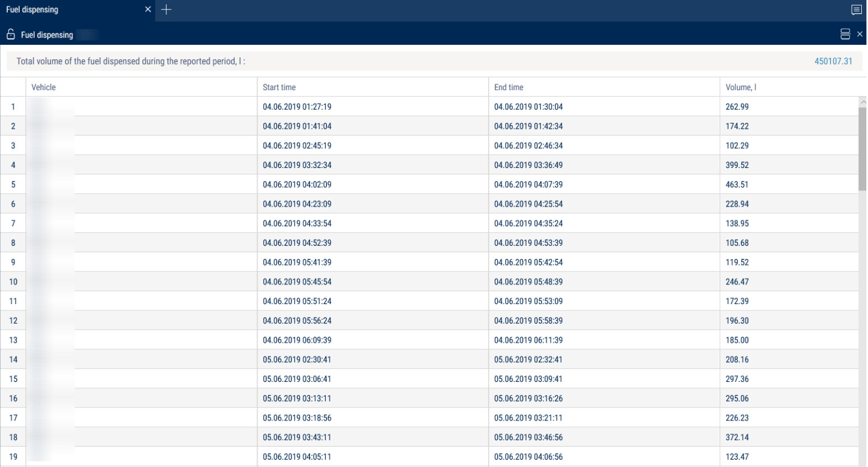Screen dimensions: 868x467
Task: Select volume cell 208.16
Action: click(x=737, y=359)
